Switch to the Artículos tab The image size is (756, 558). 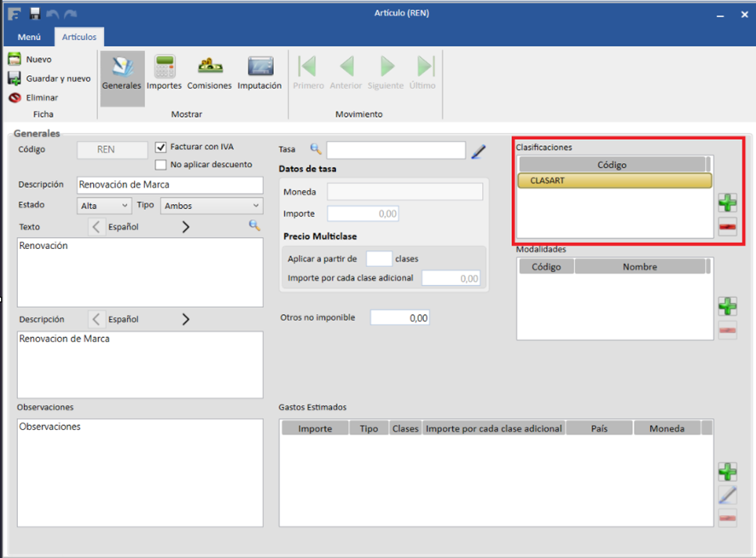click(79, 38)
